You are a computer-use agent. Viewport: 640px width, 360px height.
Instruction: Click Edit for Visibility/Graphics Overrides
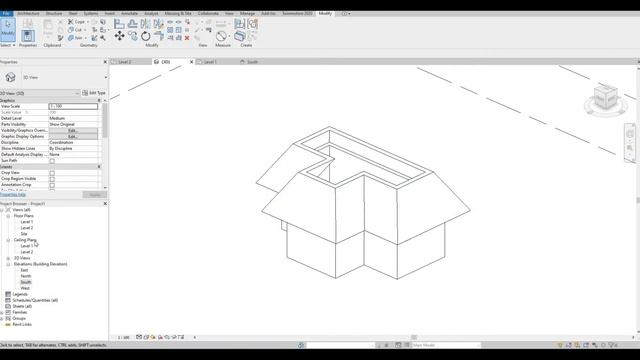tap(73, 131)
